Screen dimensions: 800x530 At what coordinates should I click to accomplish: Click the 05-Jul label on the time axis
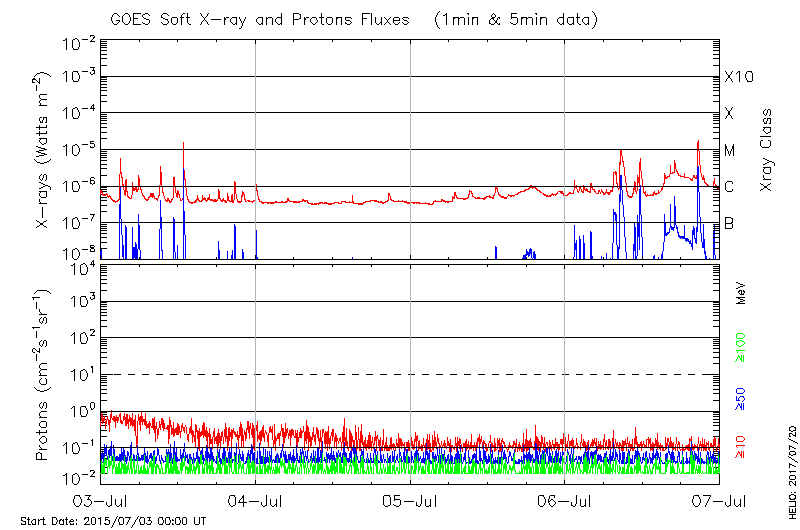click(410, 499)
